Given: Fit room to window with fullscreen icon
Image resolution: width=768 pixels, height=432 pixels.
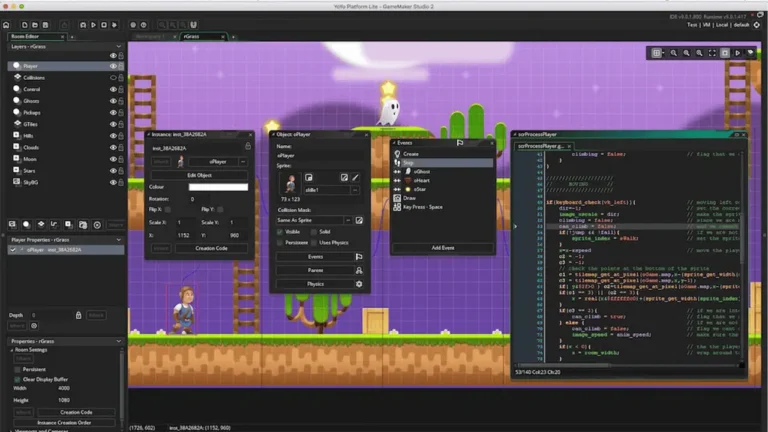Looking at the screenshot, I should coord(712,53).
